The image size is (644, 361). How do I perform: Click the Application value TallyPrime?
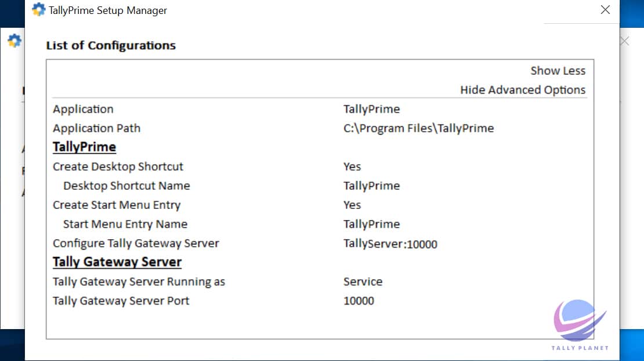(x=371, y=109)
